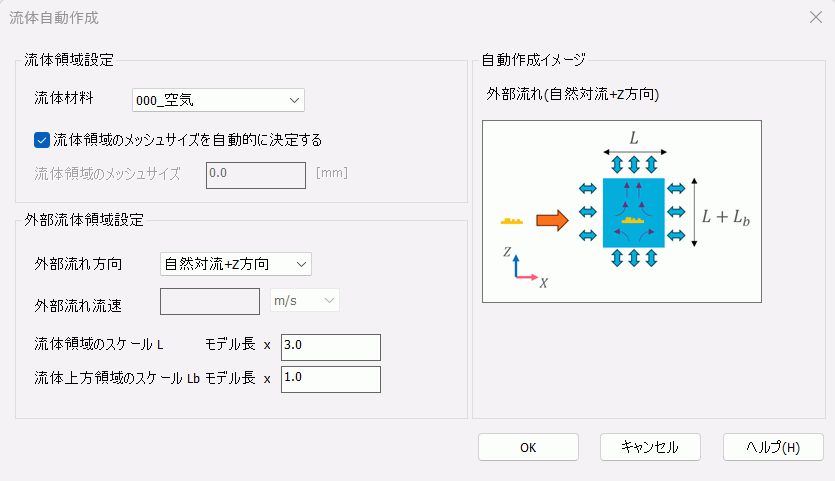Viewport: 835px width, 481px height.
Task: Click the blue arrows above the fluid domain
Action: 634,163
